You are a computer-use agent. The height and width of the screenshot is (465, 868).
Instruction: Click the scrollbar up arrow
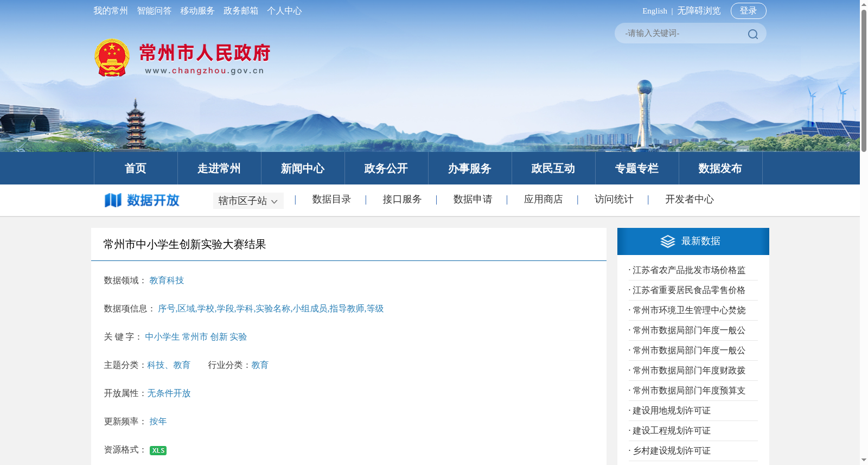[864, 4]
